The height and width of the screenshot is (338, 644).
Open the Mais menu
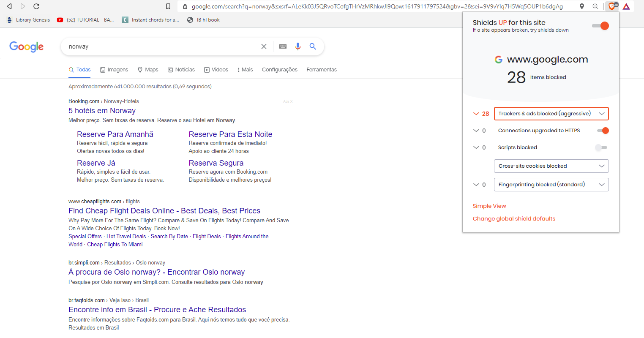click(x=246, y=70)
